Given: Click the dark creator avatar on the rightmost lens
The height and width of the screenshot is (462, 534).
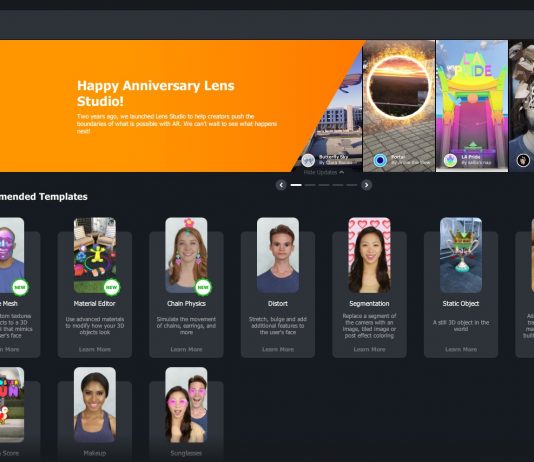Looking at the screenshot, I should (523, 160).
